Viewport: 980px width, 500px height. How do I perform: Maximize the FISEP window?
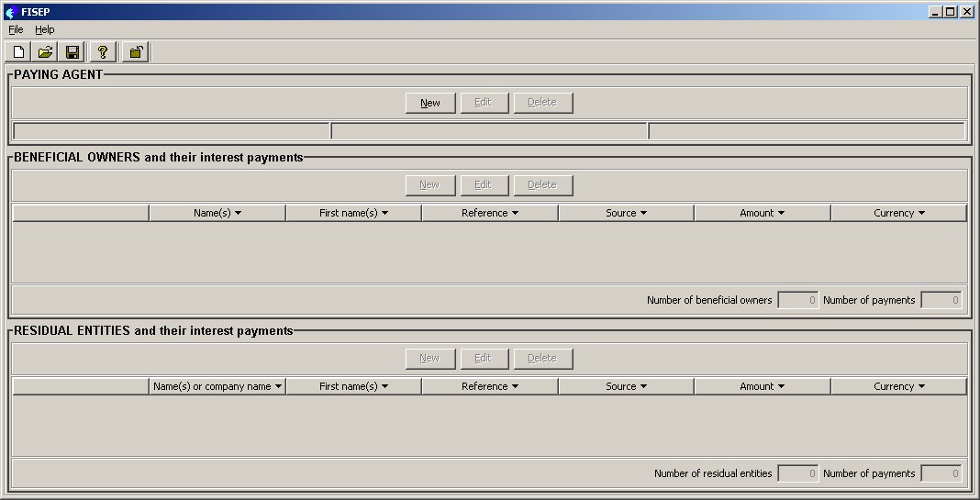click(x=950, y=12)
